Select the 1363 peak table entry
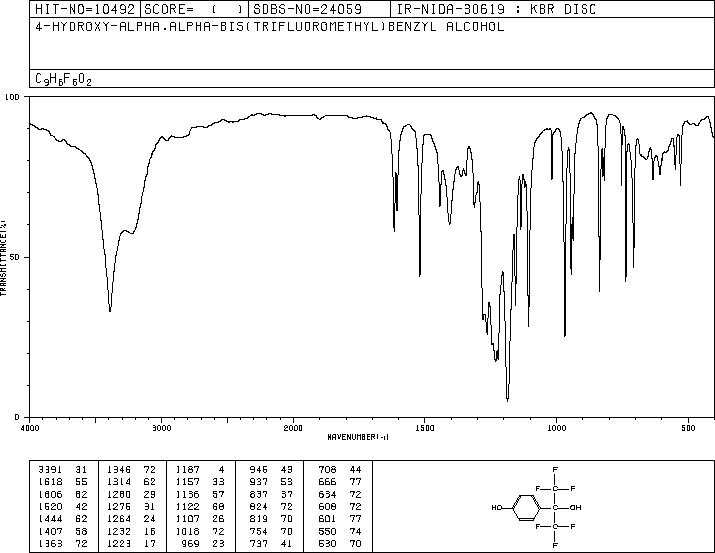The width and height of the screenshot is (715, 553). click(x=62, y=543)
